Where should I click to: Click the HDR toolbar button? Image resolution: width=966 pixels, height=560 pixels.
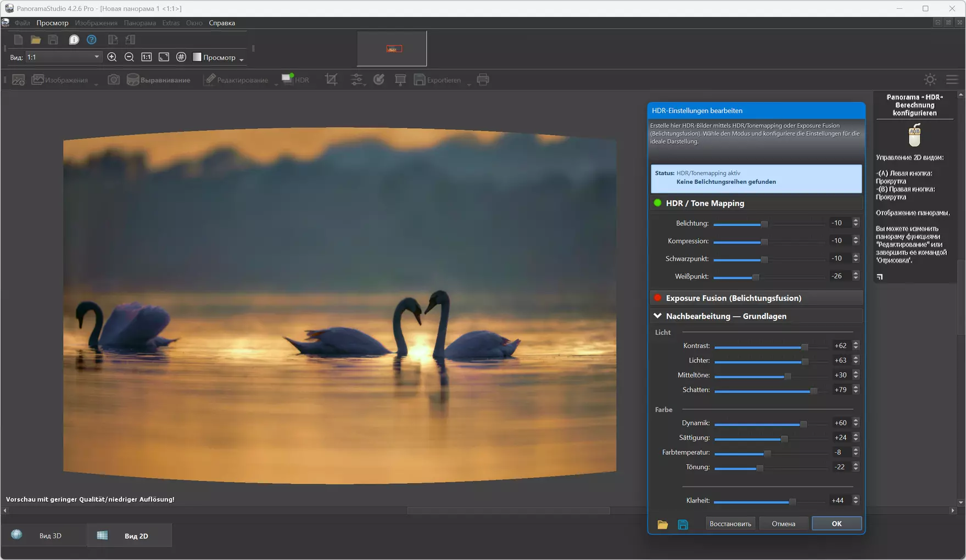click(295, 80)
